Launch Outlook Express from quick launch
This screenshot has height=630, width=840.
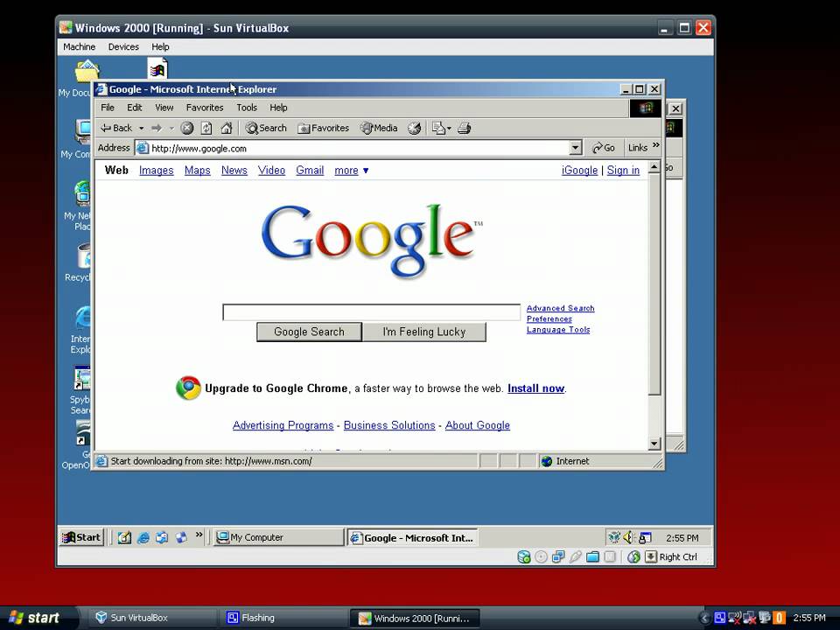(x=162, y=537)
